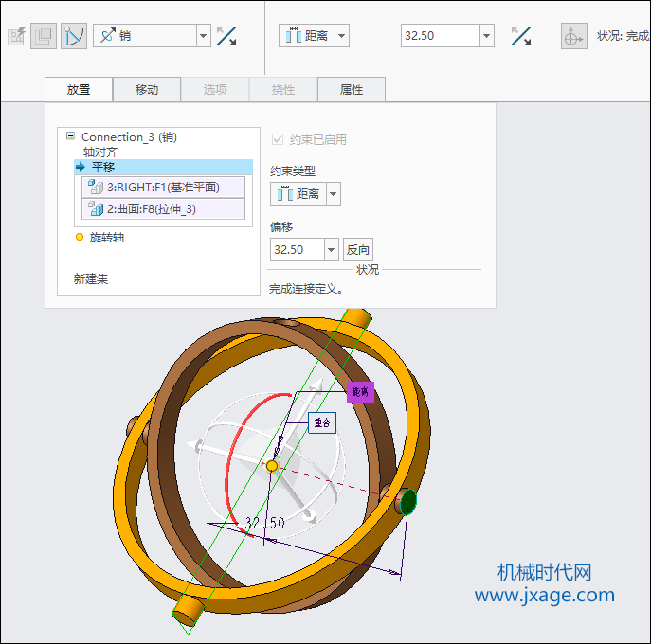Image resolution: width=651 pixels, height=644 pixels.
Task: Click 新建集 to add a set
Action: [91, 278]
